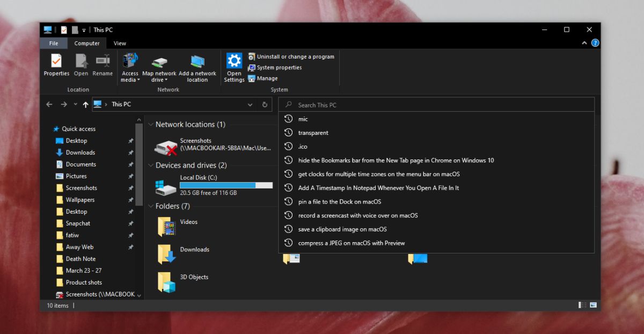
Task: Collapse the Network locations group
Action: pyautogui.click(x=151, y=125)
